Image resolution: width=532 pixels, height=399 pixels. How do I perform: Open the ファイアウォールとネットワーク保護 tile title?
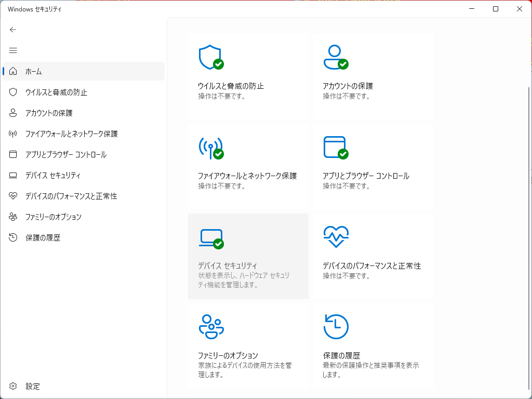pos(247,176)
